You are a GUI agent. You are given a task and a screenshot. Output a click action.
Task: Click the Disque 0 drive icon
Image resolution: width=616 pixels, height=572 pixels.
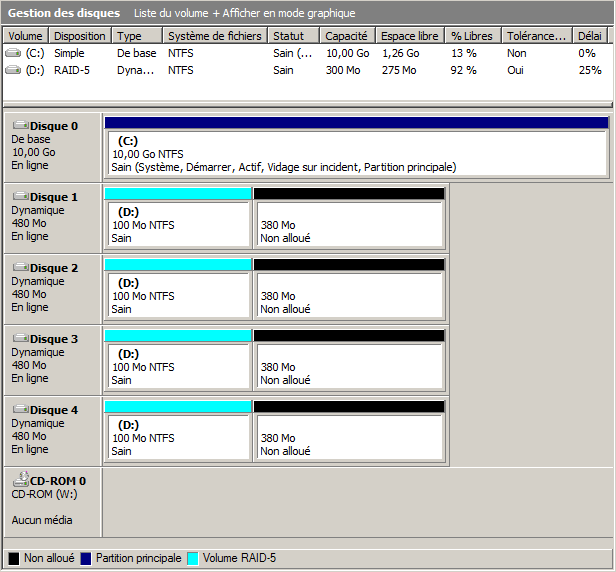(20, 126)
